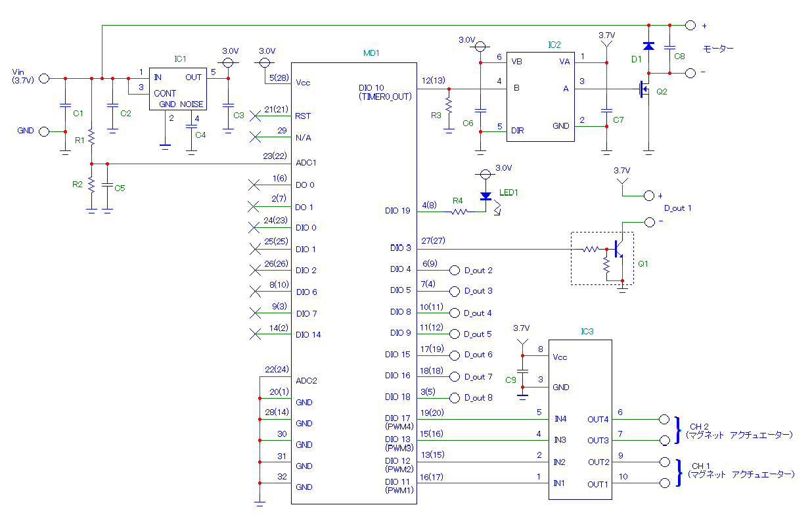Screen dimensions: 812x532
Task: Click the D_out 8 output terminal
Action: coord(454,397)
